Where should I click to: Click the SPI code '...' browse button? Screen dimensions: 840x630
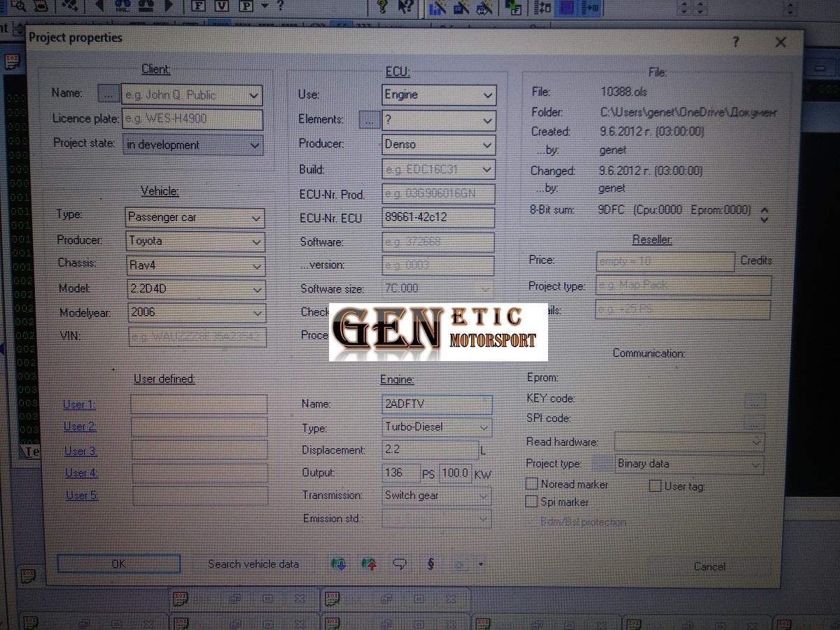pyautogui.click(x=753, y=423)
